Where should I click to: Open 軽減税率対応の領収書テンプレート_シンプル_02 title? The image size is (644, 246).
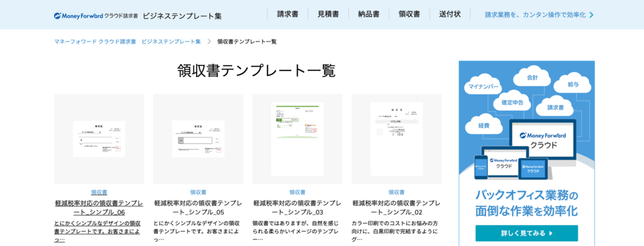(396, 208)
